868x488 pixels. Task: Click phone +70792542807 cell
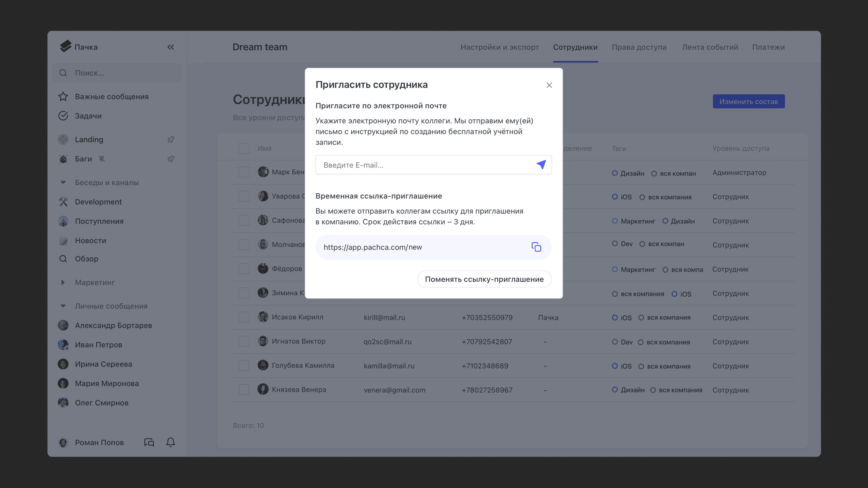487,342
